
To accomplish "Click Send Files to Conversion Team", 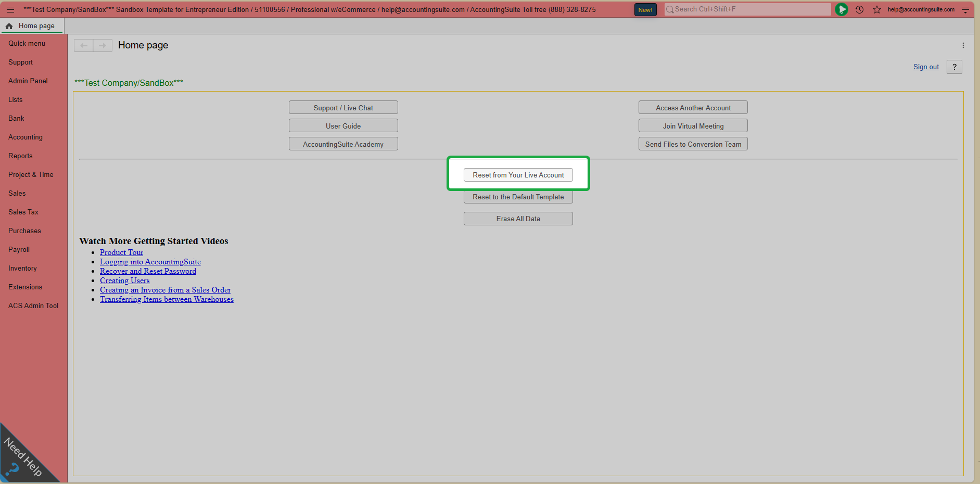I will point(693,144).
